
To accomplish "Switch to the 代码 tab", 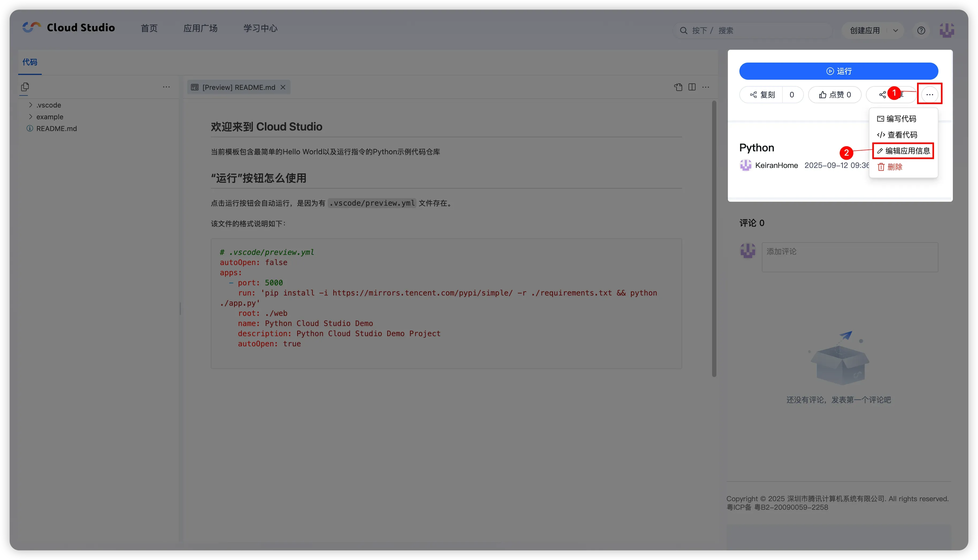I will coord(30,62).
